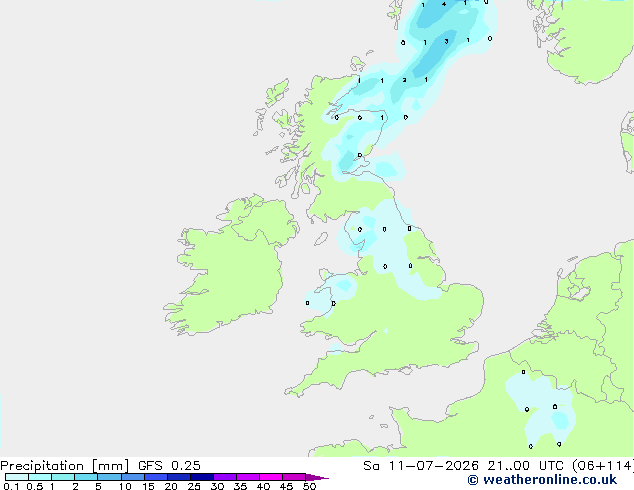
Task: Pick the 15–20 mm legend color swatch
Action: click(x=155, y=477)
